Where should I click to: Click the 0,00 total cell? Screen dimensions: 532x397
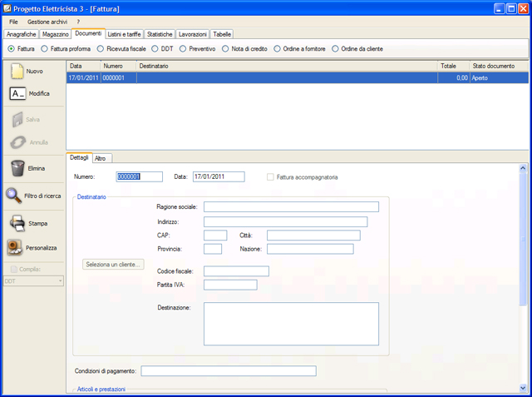pos(454,77)
